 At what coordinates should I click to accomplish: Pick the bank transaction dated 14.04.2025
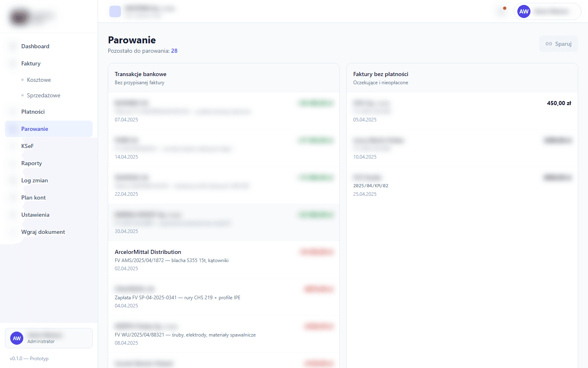pos(224,148)
